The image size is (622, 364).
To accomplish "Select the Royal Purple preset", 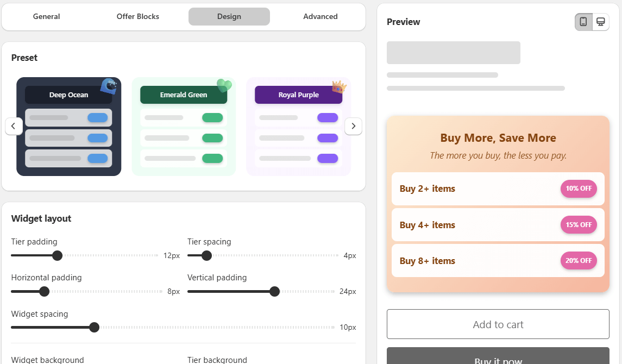I will click(x=298, y=127).
